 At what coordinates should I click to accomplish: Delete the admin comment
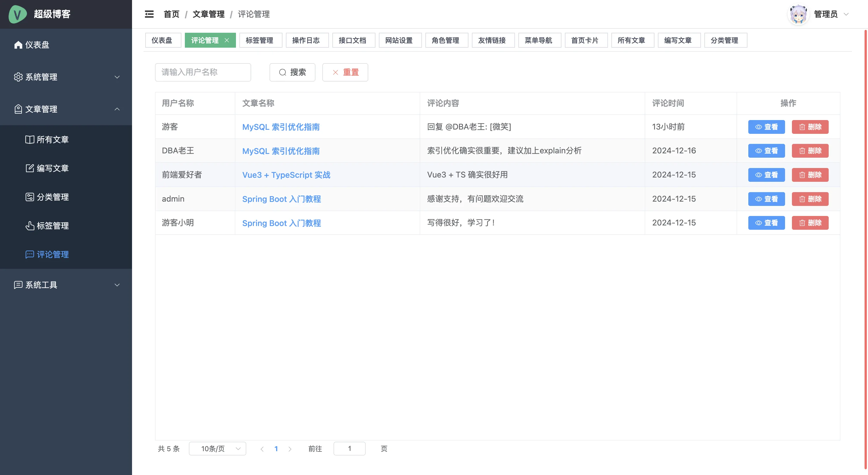810,199
